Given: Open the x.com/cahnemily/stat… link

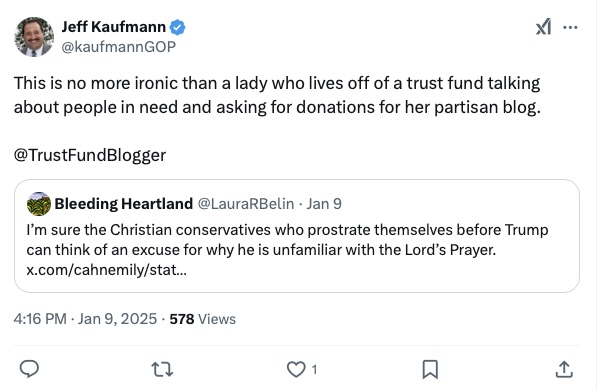Looking at the screenshot, I should coord(107,270).
